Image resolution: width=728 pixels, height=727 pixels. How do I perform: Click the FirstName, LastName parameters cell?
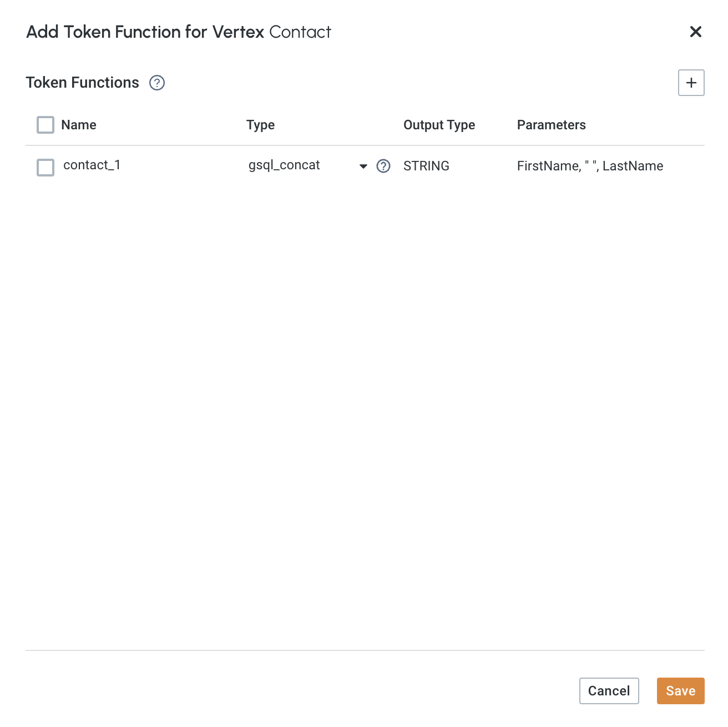tap(590, 166)
